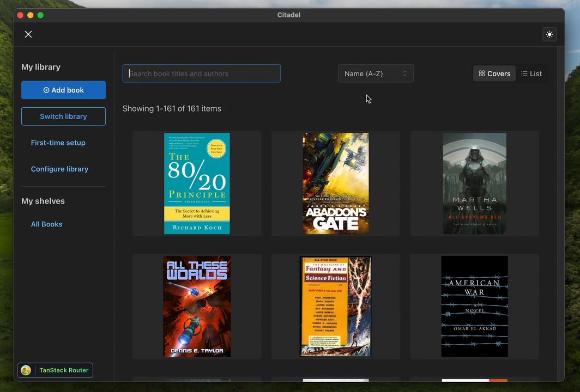Click the sun icon to switch theme

(x=549, y=34)
